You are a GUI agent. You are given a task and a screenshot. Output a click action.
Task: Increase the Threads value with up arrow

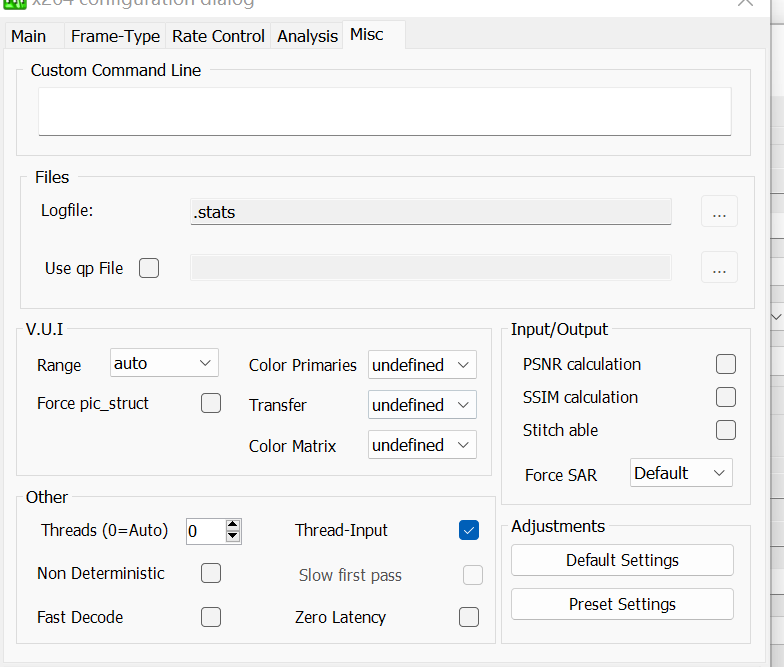[x=233, y=524]
